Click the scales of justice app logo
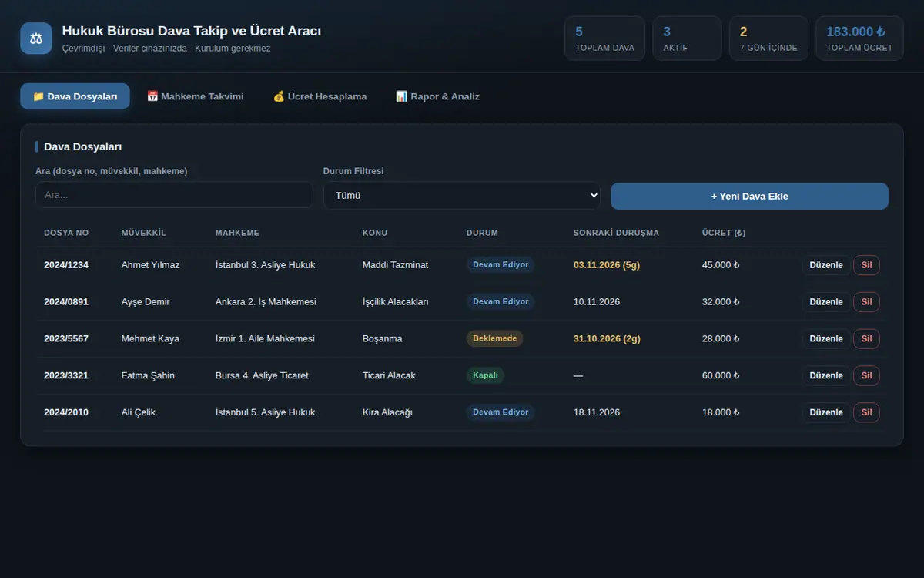This screenshot has width=924, height=578. [36, 39]
